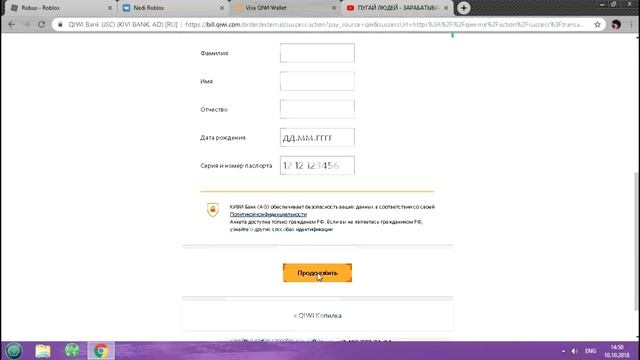Bookmark this page with the star
This screenshot has height=360, width=640.
pyautogui.click(x=598, y=24)
